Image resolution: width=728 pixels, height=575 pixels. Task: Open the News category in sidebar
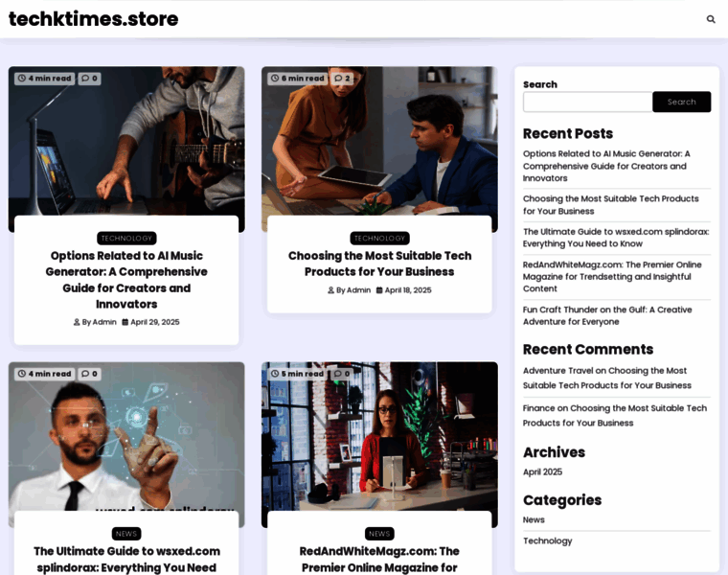534,519
